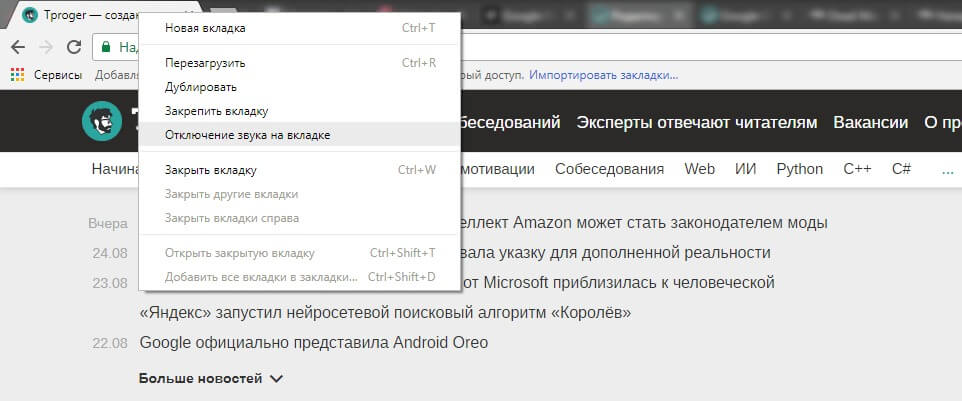The image size is (962, 401).
Task: Click the browser forward arrow
Action: (46, 47)
